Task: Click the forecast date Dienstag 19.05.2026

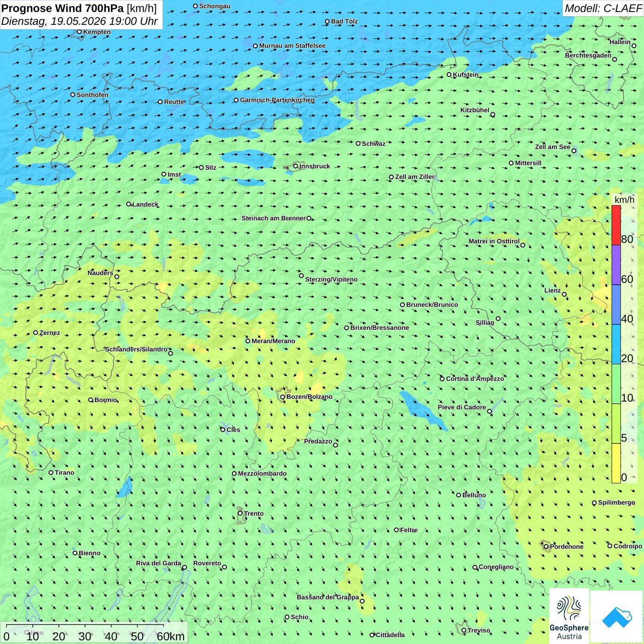Action: (53, 21)
